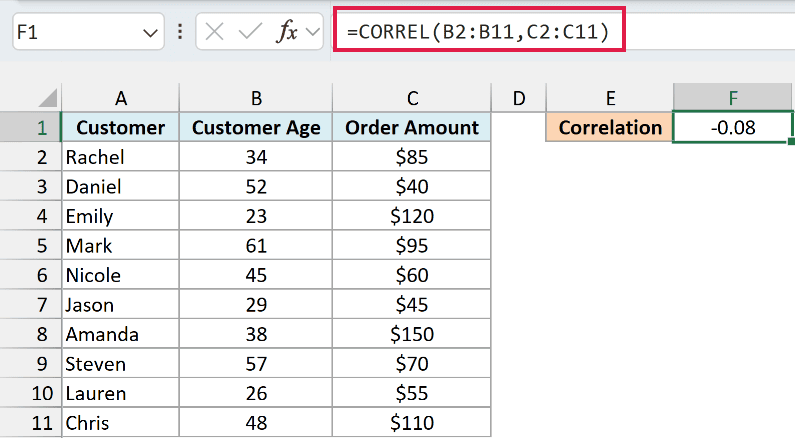This screenshot has width=795, height=438.
Task: Click the $40 order amount cell
Action: (x=412, y=187)
